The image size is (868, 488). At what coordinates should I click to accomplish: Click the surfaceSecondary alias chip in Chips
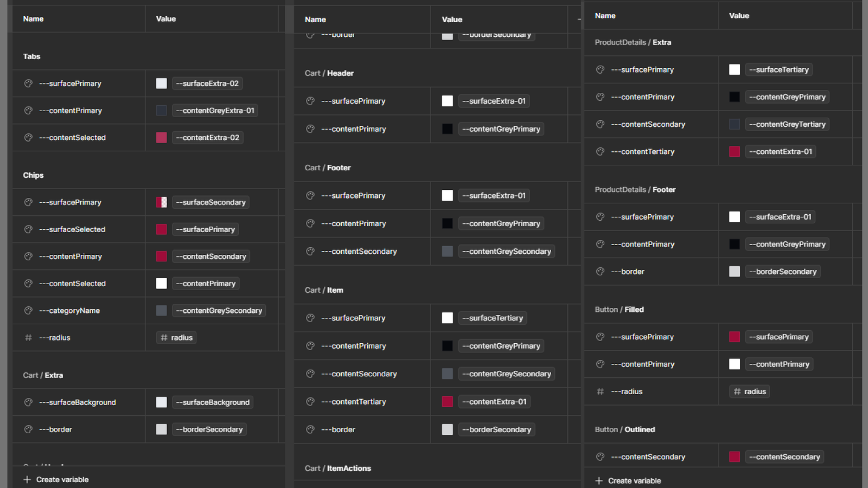210,202
